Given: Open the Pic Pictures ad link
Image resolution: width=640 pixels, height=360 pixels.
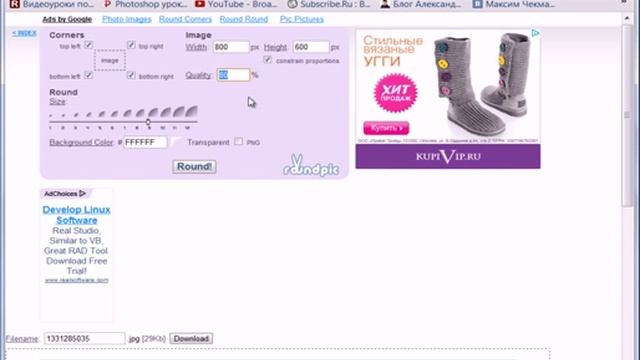Looking at the screenshot, I should tap(302, 19).
